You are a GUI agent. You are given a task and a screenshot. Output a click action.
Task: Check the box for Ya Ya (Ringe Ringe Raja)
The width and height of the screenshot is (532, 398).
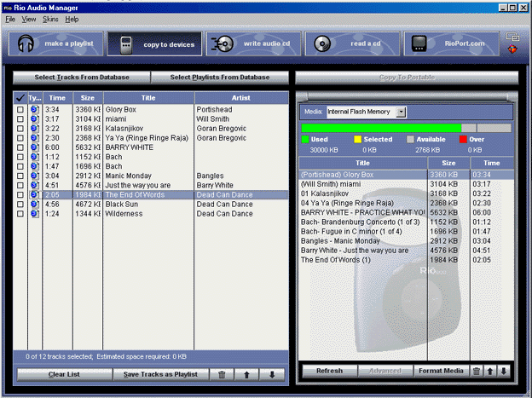coord(20,138)
